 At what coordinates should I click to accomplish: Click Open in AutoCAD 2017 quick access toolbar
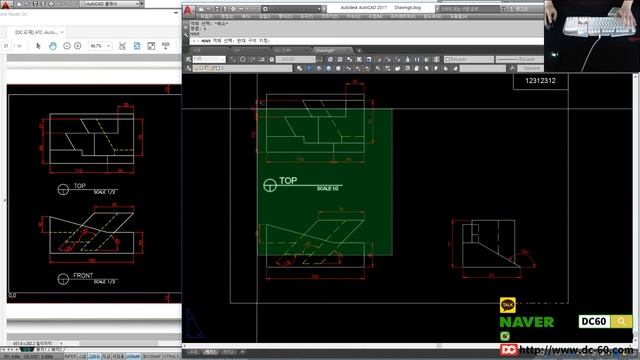click(x=209, y=9)
